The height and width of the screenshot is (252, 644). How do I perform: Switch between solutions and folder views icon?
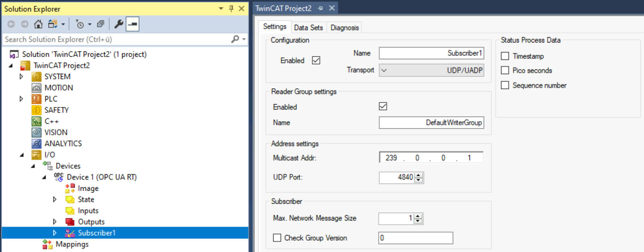coord(53,24)
